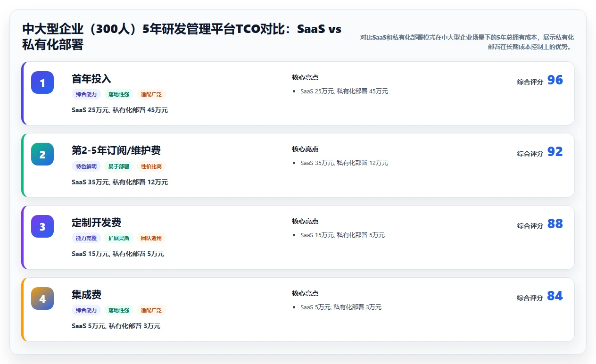
Task: Click the number 1 rank badge
Action: (42, 83)
